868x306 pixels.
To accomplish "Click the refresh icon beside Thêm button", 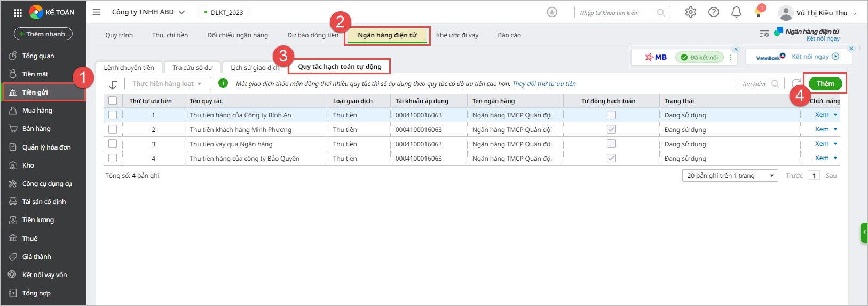I will pyautogui.click(x=796, y=83).
